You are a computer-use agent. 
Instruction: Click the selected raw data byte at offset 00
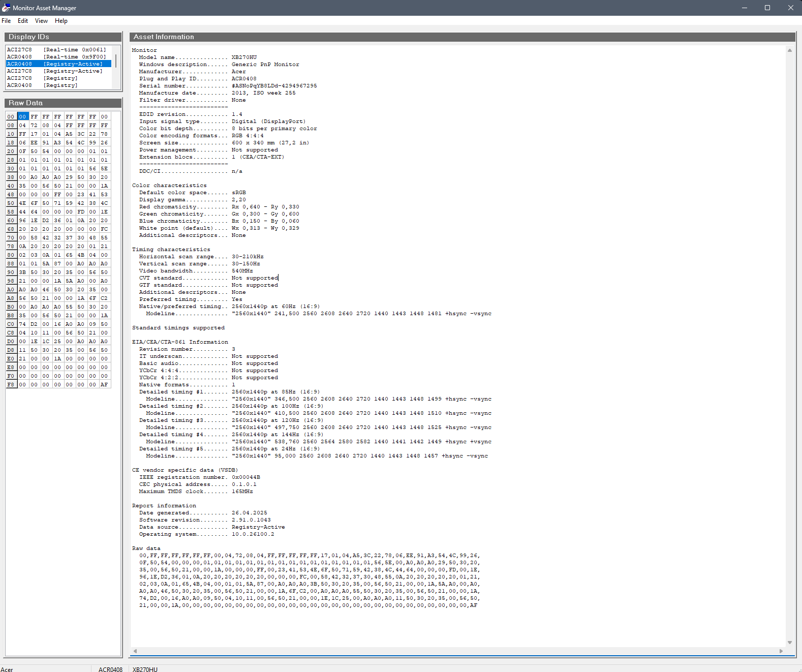[22, 117]
